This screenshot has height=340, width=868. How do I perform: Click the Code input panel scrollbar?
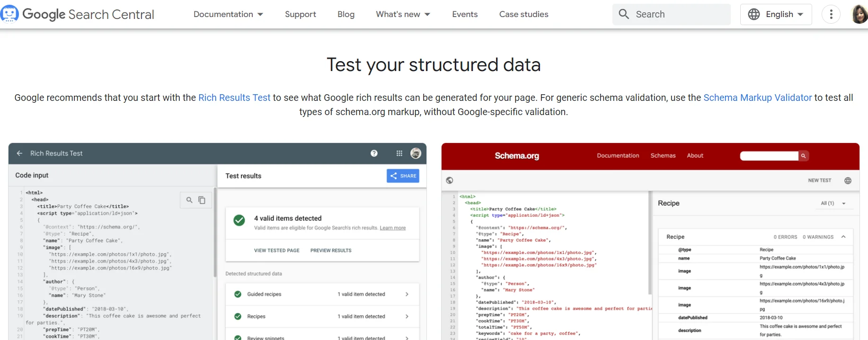pyautogui.click(x=215, y=232)
